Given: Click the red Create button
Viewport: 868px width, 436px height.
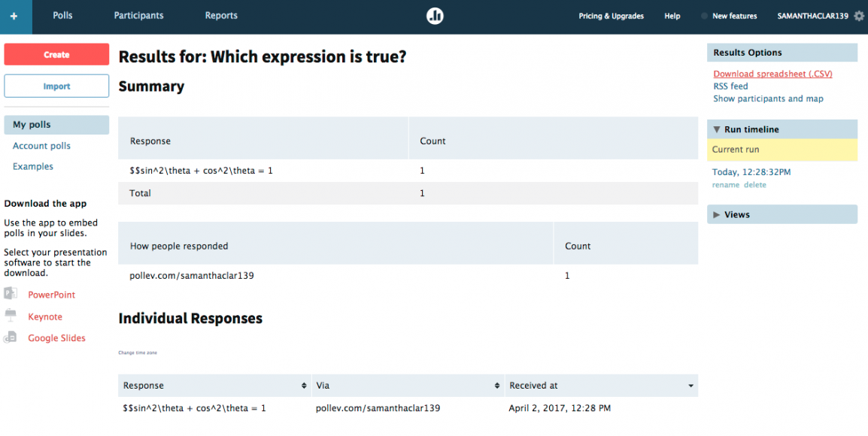Looking at the screenshot, I should [56, 54].
